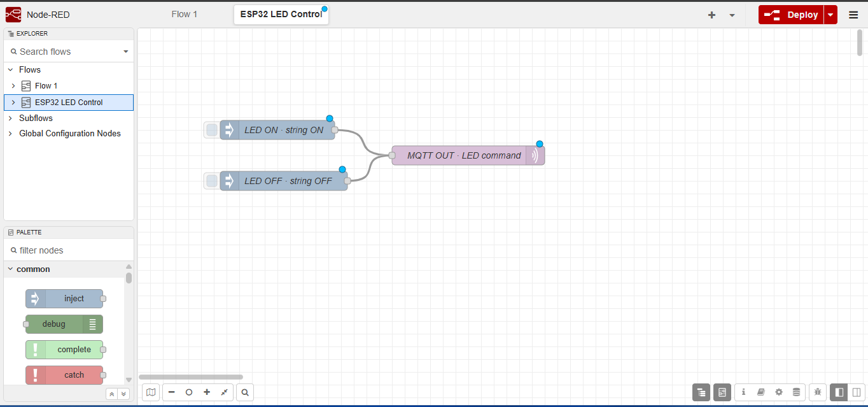
Task: Switch to the Flow 1 tab
Action: (x=185, y=14)
